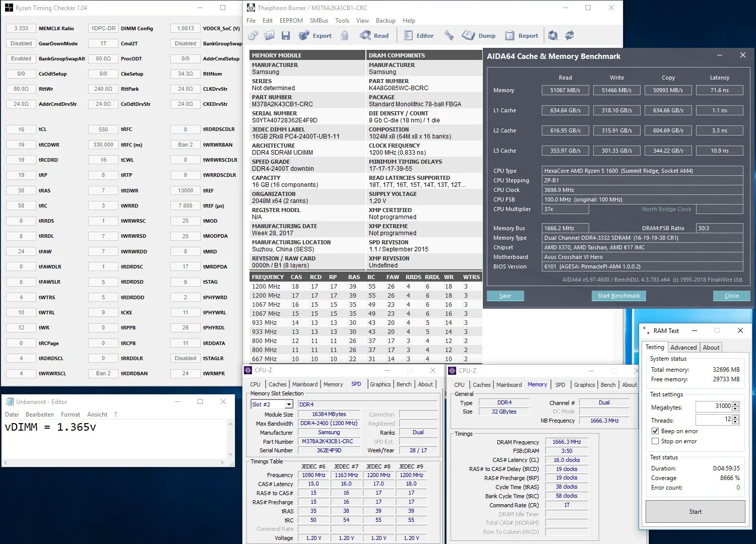The height and width of the screenshot is (544, 756).
Task: Click the Dump toolbar button
Action: tap(479, 35)
